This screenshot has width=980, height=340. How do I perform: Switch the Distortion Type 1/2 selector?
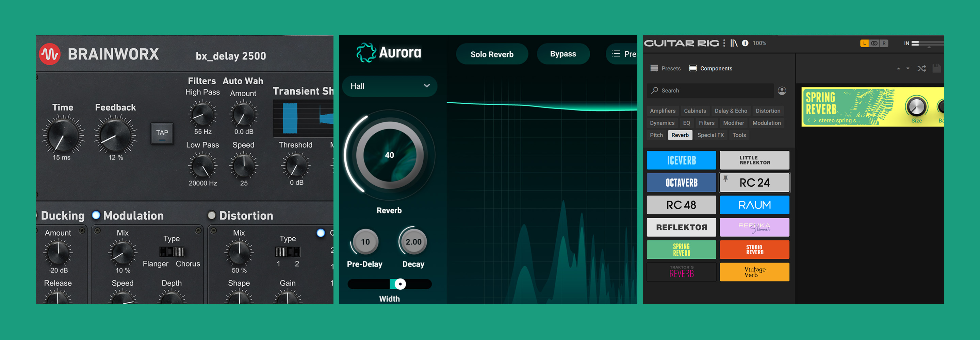pyautogui.click(x=287, y=251)
